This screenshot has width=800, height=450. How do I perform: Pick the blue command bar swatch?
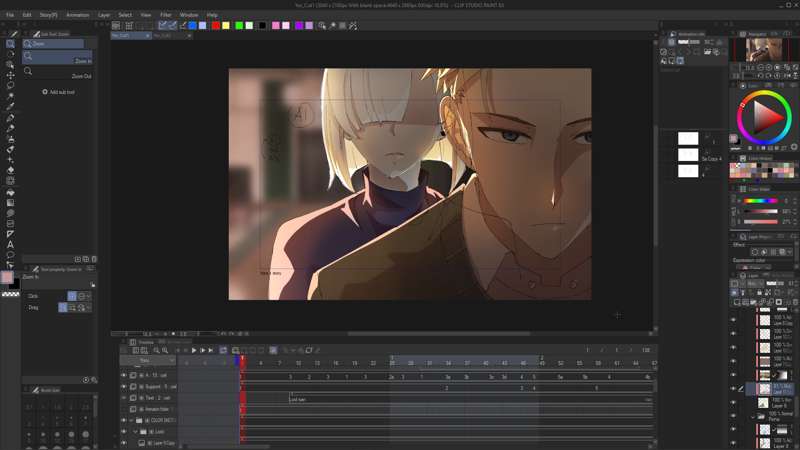coord(193,26)
